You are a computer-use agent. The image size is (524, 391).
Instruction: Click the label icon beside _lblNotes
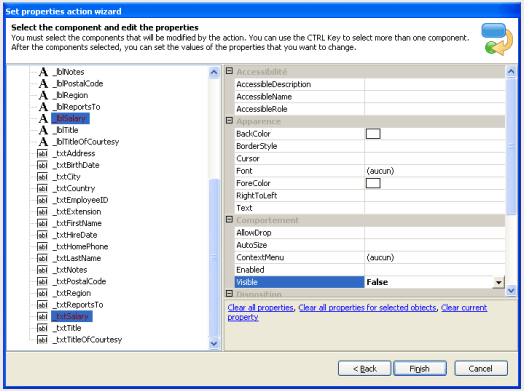pos(43,72)
